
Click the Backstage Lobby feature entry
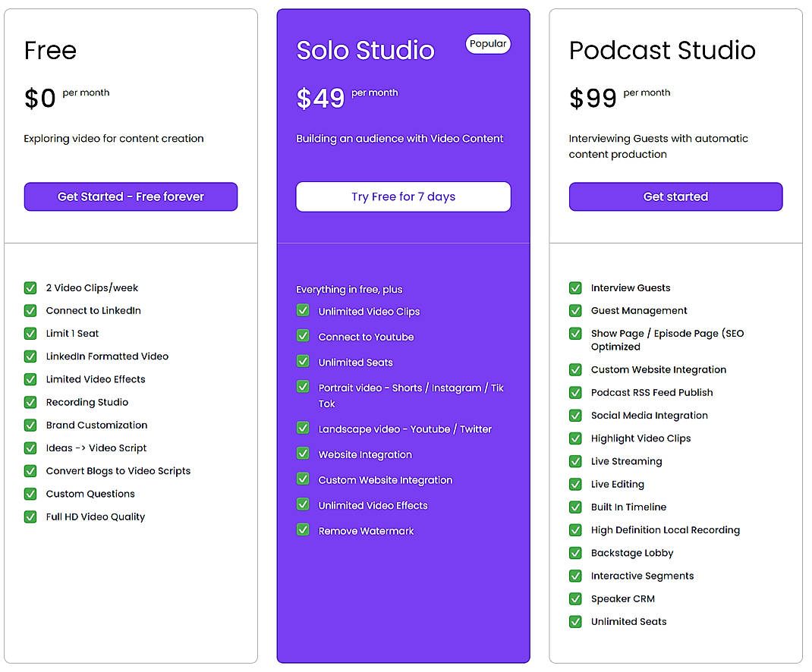(631, 553)
